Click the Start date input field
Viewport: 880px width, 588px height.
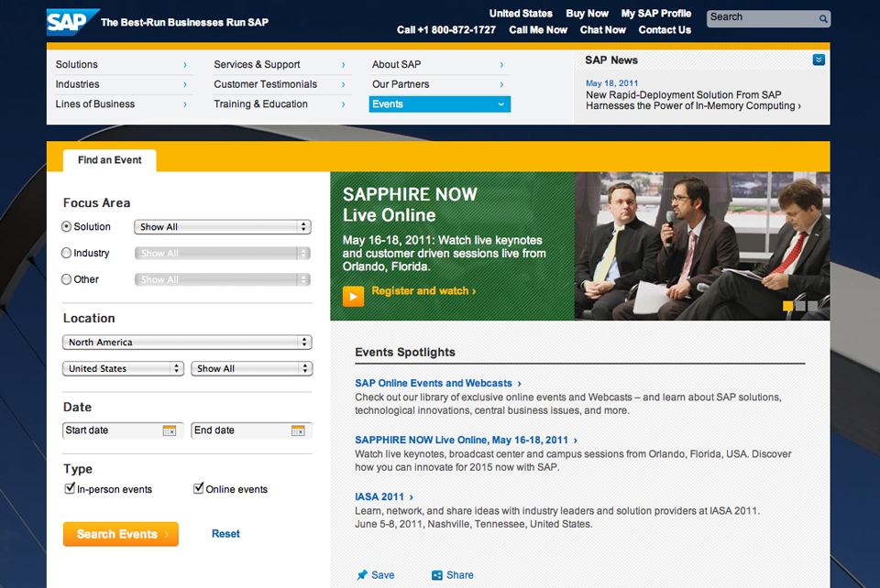point(123,430)
